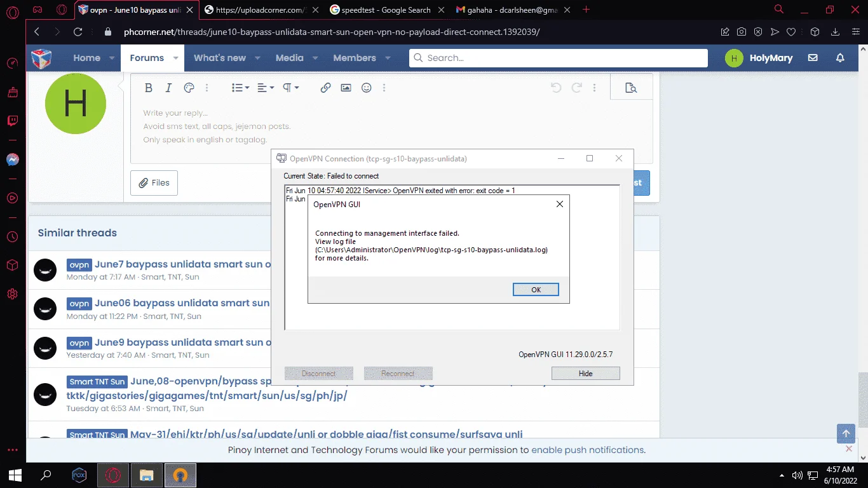Viewport: 868px width, 488px height.
Task: Toggle italic formatting in reply editor
Action: pyautogui.click(x=168, y=88)
